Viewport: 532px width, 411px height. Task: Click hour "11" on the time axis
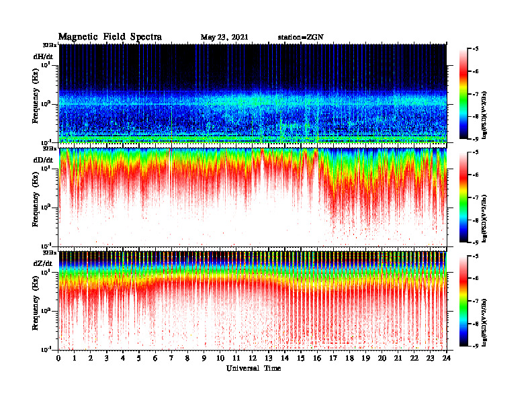(x=236, y=359)
